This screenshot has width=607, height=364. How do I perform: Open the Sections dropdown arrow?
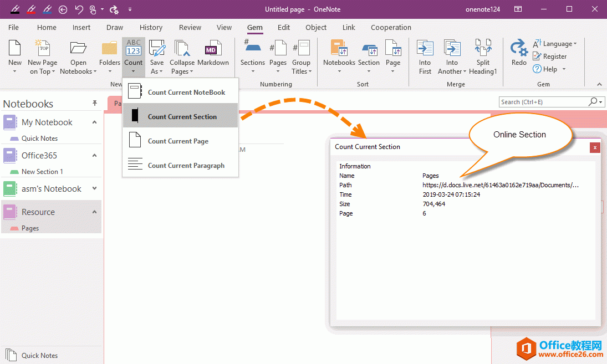(253, 71)
